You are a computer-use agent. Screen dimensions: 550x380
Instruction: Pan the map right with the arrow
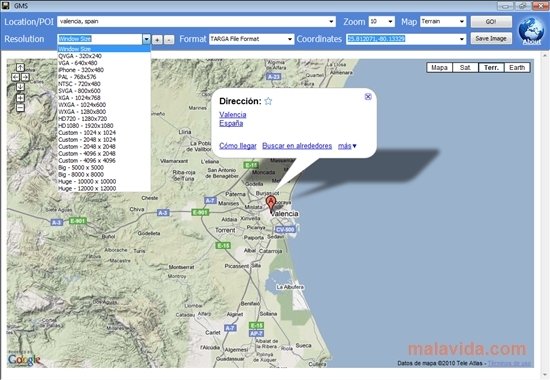click(x=25, y=77)
